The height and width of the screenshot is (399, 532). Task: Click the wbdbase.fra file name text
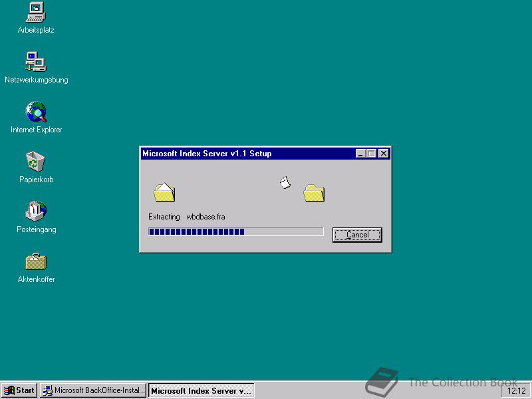click(x=205, y=217)
